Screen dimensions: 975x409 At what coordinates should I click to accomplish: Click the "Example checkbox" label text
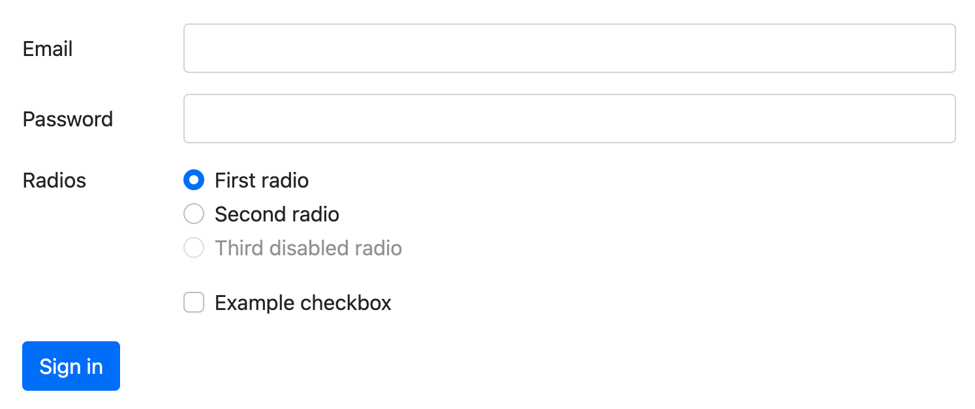tap(303, 303)
